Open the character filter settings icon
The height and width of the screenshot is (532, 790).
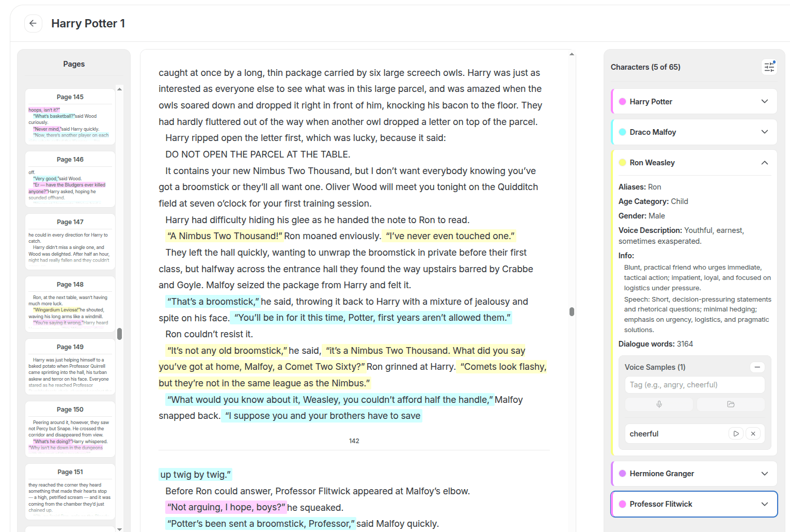(769, 67)
